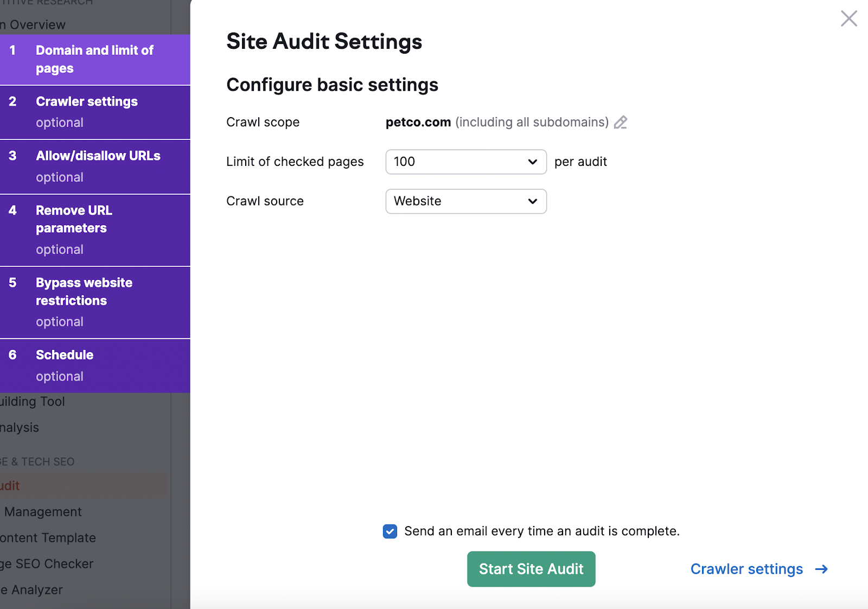Open the Crawl source dropdown
The width and height of the screenshot is (868, 609).
coord(465,201)
